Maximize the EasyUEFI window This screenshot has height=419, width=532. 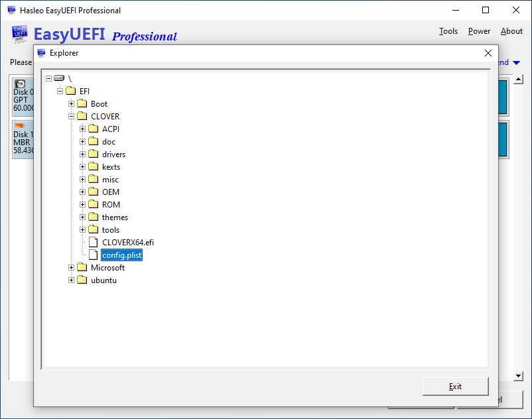[x=486, y=10]
